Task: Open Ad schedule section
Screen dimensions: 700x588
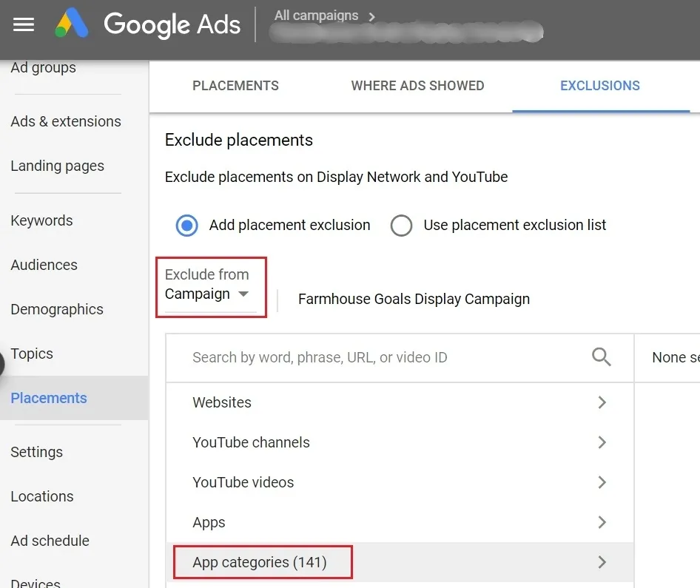Action: 50,541
